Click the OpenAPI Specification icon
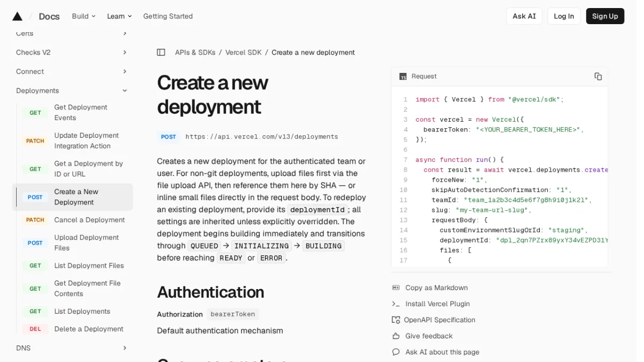Screen dimensions: 644x362 tap(396, 320)
